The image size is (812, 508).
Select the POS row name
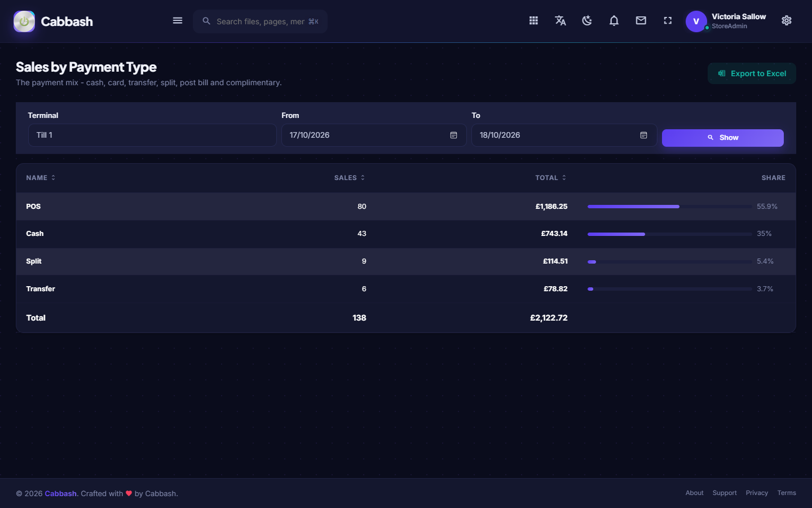(x=33, y=207)
